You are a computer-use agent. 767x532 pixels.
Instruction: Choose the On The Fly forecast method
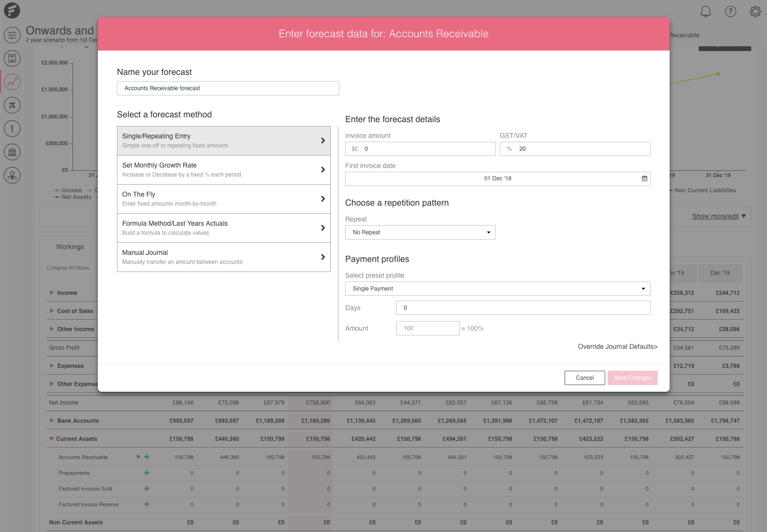coord(223,198)
